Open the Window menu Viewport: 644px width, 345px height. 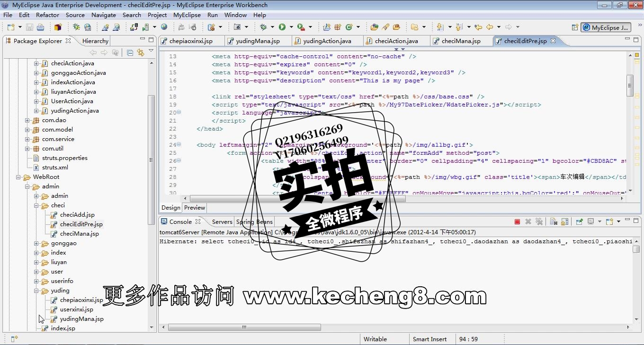pyautogui.click(x=235, y=15)
